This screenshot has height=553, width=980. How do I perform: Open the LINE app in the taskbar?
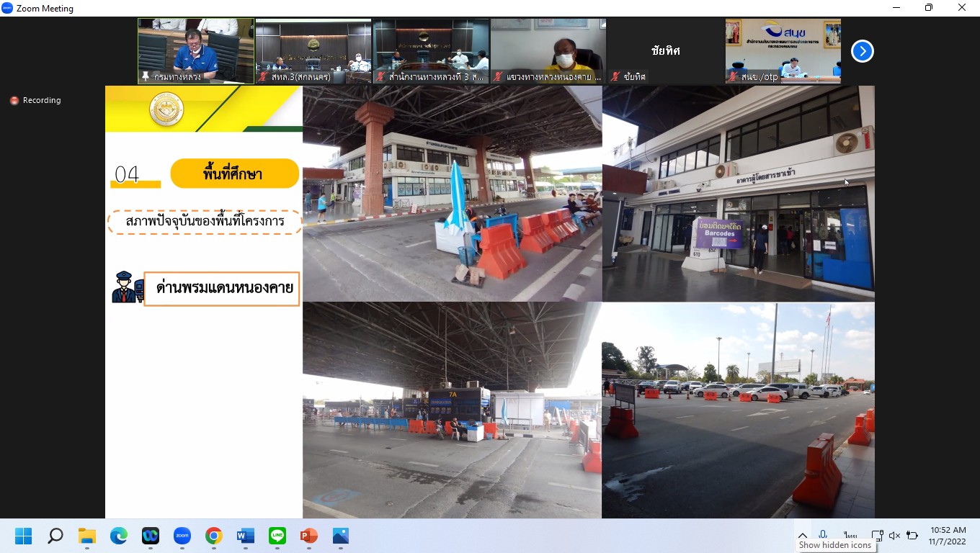[x=277, y=536]
